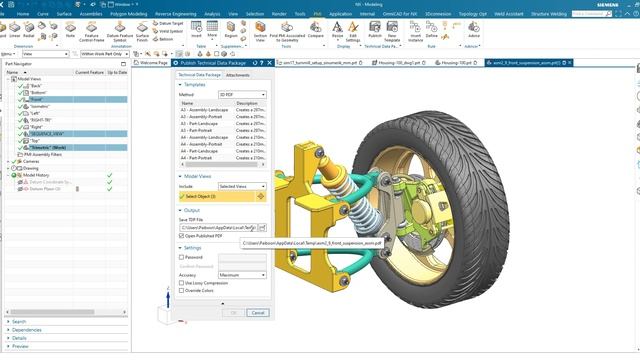Enable the Override Colors checkbox

[x=182, y=291]
